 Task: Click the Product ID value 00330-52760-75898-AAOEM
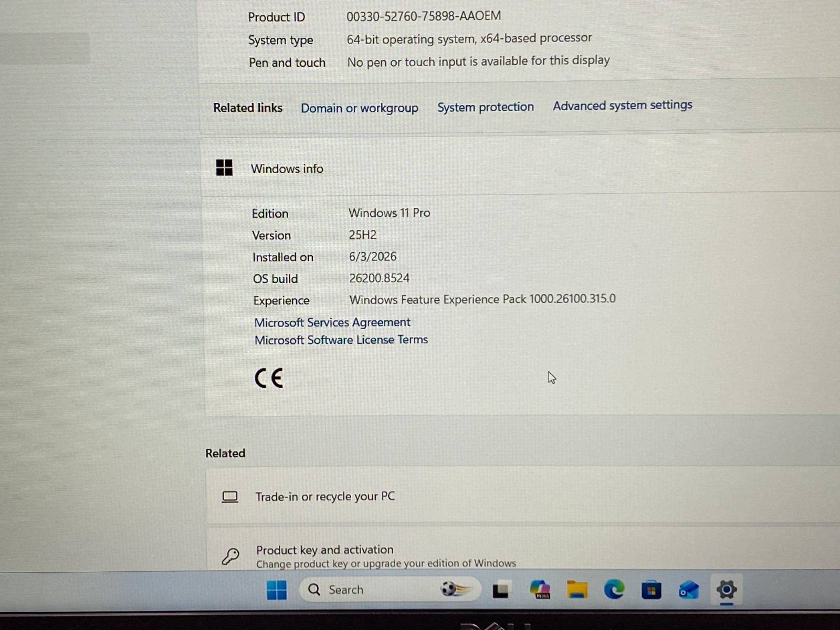(x=424, y=16)
